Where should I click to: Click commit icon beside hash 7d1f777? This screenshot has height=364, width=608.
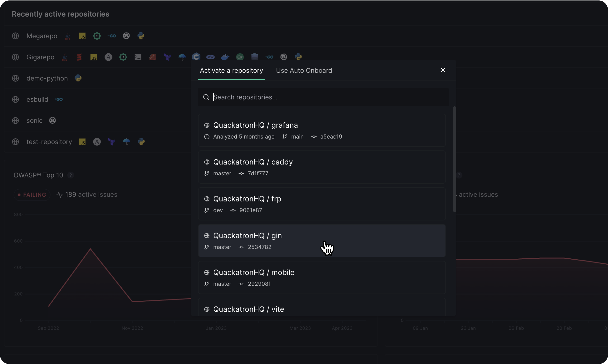click(241, 173)
